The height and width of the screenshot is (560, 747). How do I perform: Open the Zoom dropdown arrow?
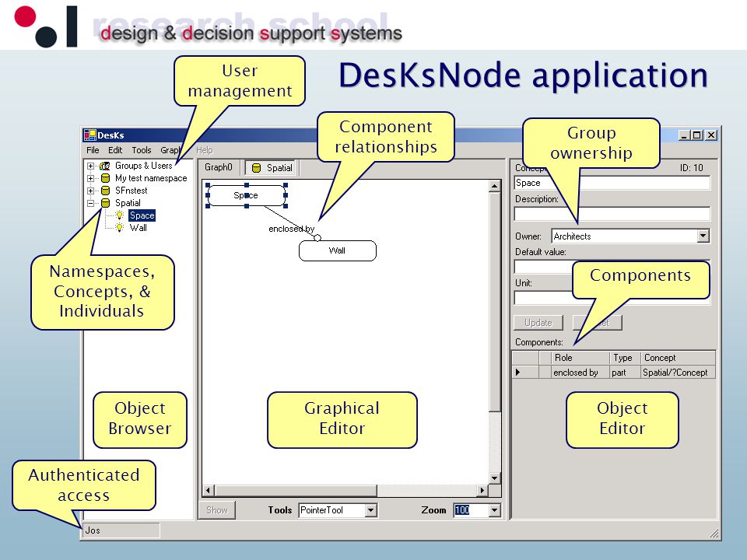tap(495, 510)
